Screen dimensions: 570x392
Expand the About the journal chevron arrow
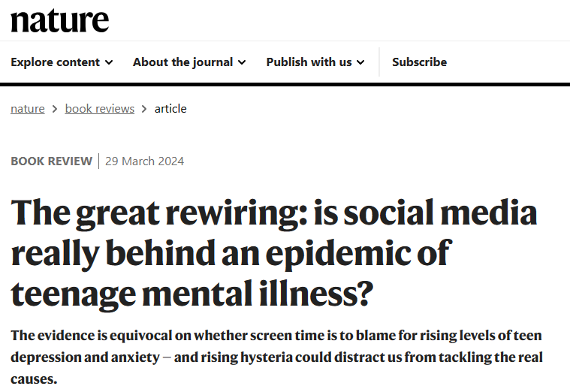(x=242, y=62)
